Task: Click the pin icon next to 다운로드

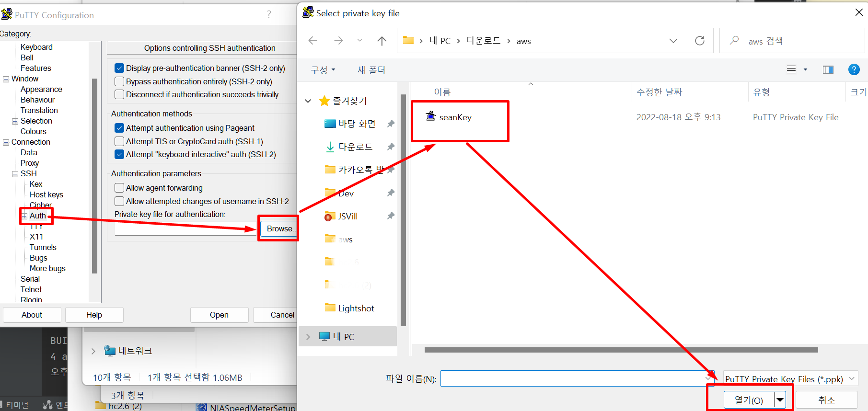Action: (391, 147)
